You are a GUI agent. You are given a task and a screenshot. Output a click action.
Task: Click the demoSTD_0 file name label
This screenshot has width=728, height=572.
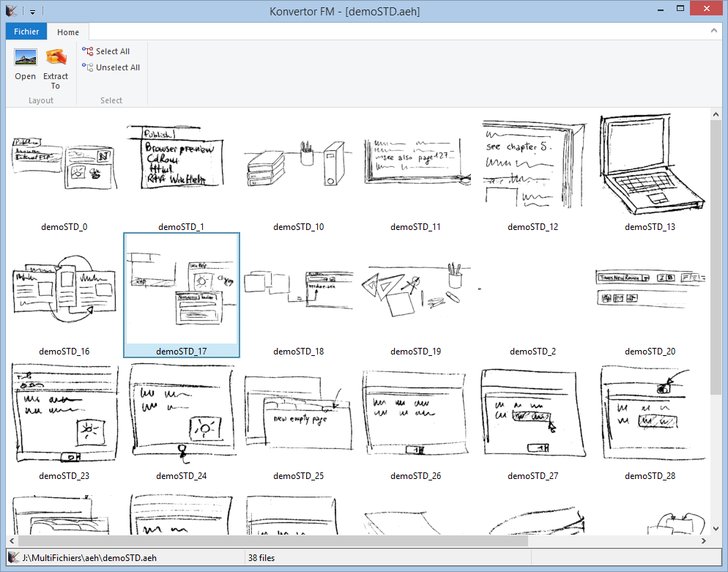64,227
